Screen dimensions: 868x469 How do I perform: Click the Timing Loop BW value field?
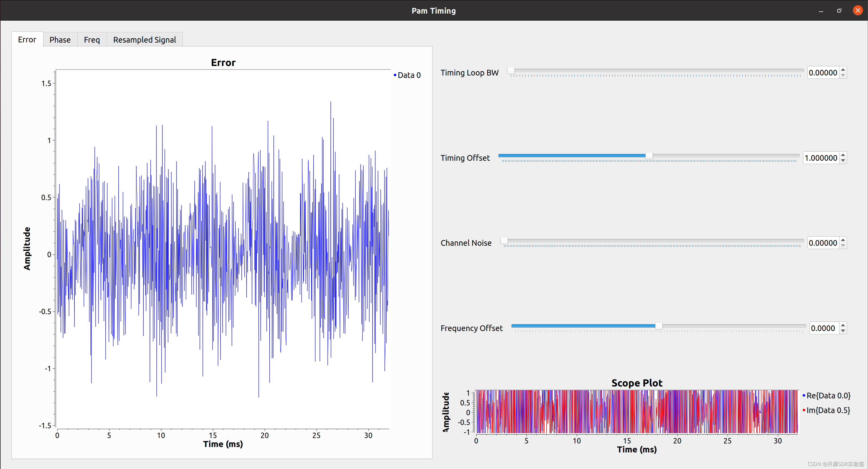[823, 73]
